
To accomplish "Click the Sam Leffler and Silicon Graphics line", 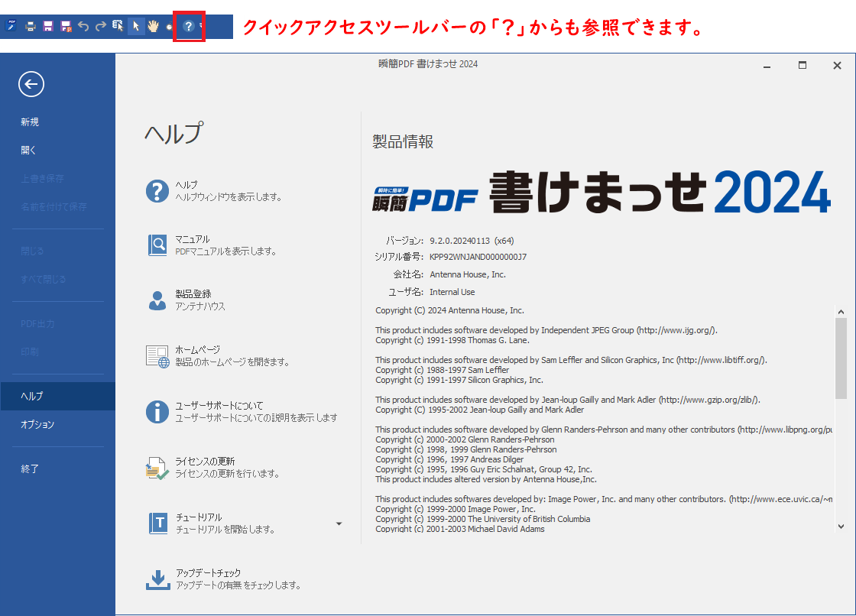I will [x=572, y=360].
